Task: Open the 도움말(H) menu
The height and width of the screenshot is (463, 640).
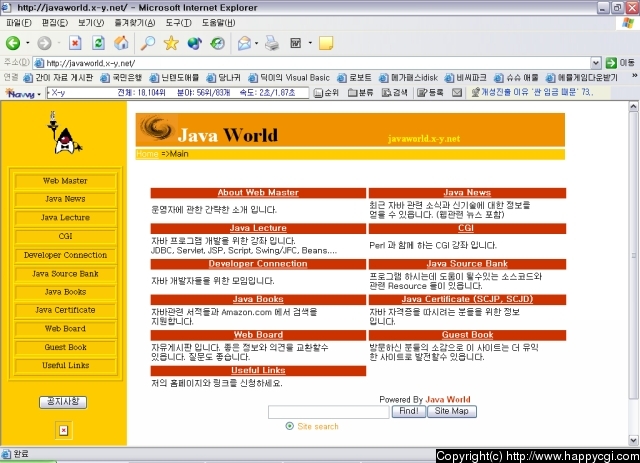Action: 218,23
